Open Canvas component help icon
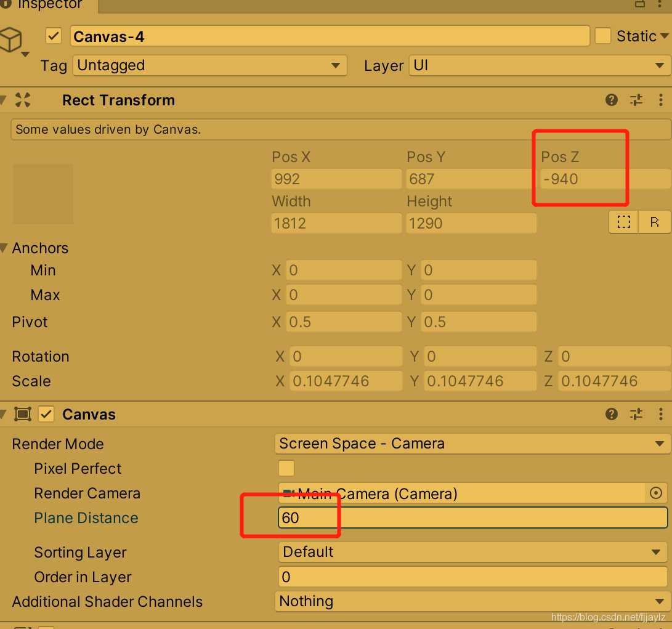 tap(612, 414)
